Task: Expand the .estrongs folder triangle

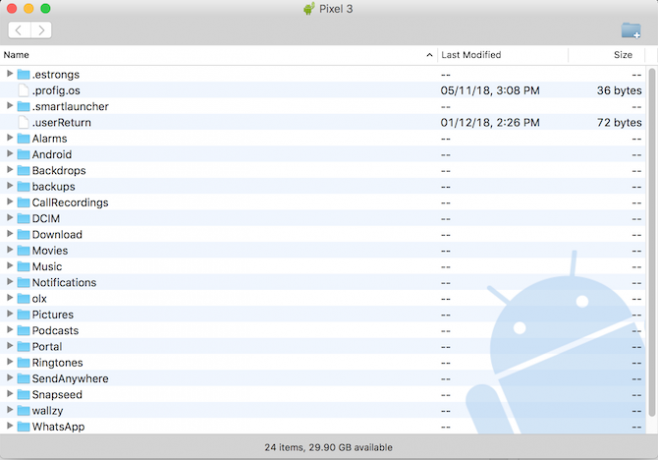Action: (10, 74)
